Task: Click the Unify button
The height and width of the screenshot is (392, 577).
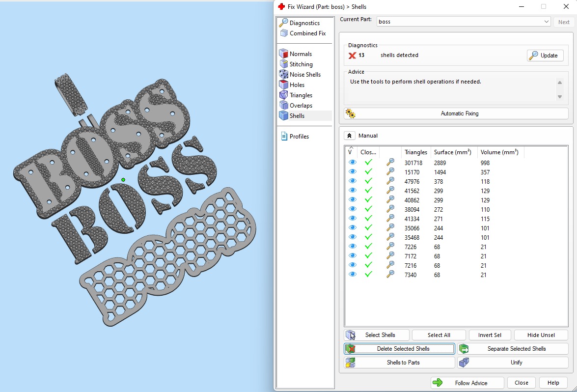Action: (x=513, y=363)
